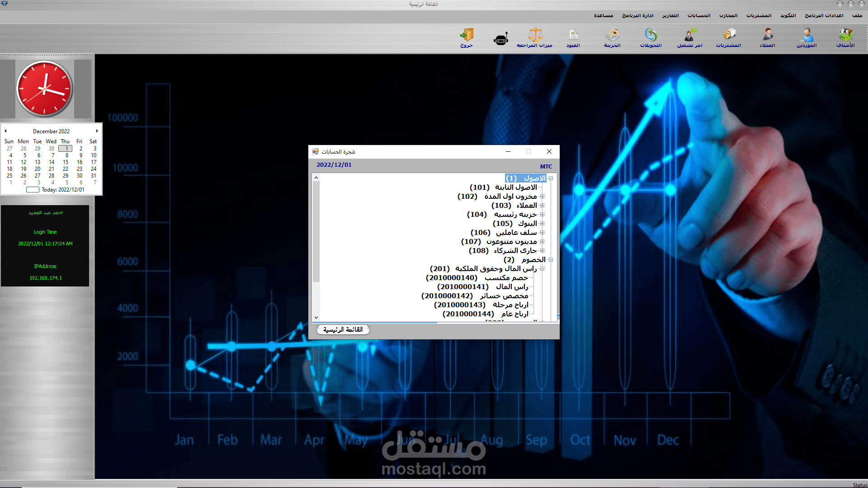Image resolution: width=868 pixels, height=488 pixels.
Task: Close the شجرة الحسابات window
Action: point(549,151)
